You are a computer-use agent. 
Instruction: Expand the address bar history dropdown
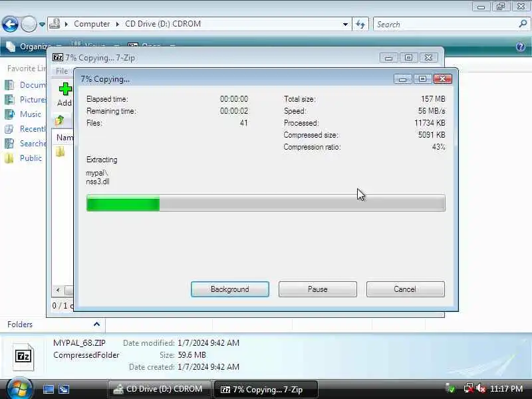(x=345, y=25)
